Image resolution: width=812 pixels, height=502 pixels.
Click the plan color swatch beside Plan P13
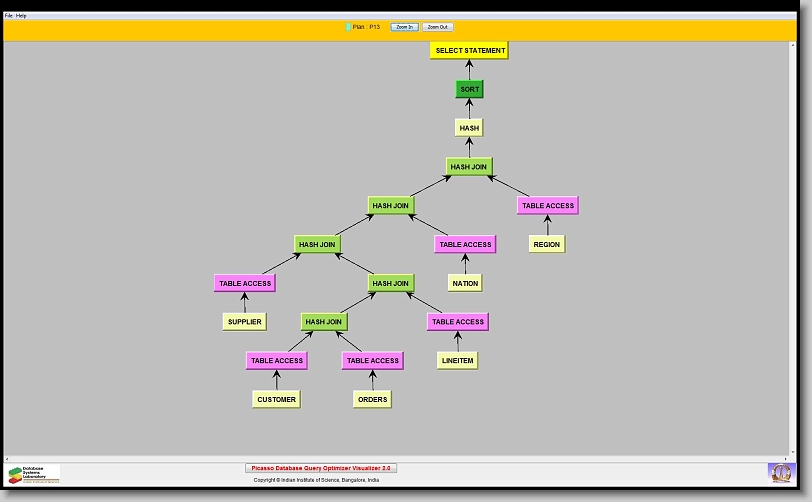pyautogui.click(x=348, y=27)
